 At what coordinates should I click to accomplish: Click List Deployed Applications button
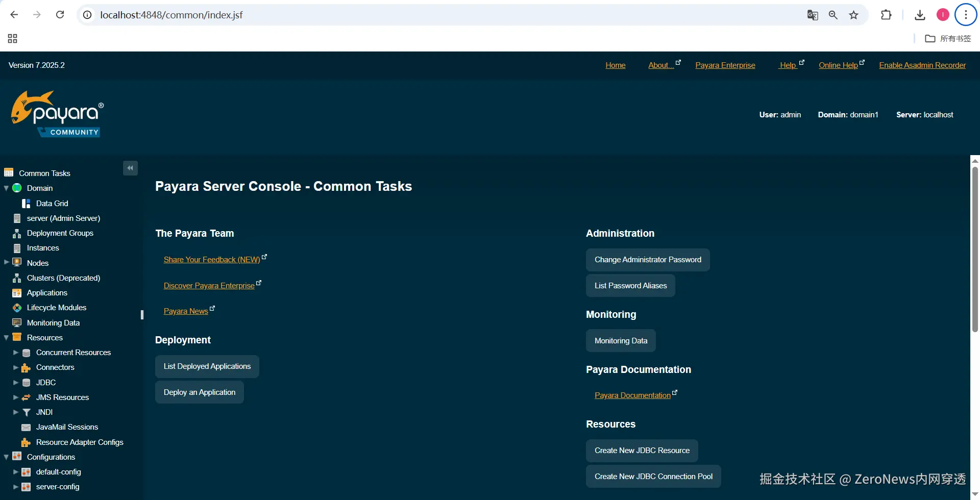(207, 366)
